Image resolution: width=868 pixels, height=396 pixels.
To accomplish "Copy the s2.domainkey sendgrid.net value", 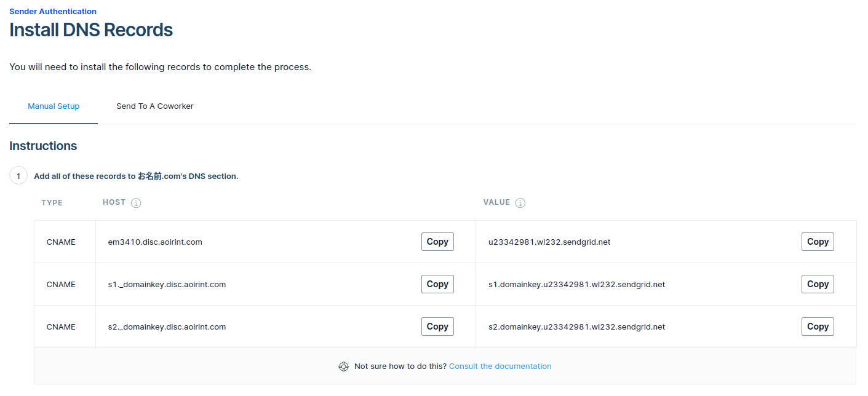I will [818, 327].
